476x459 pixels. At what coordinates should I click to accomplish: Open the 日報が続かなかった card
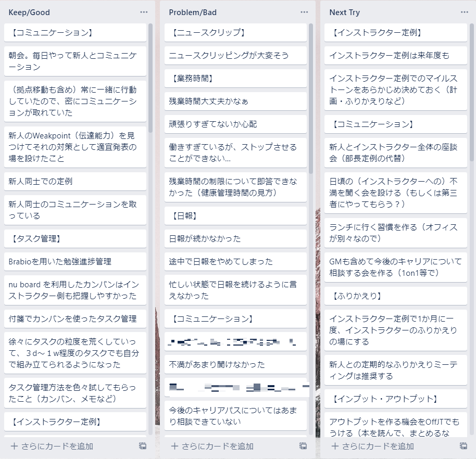pos(235,238)
